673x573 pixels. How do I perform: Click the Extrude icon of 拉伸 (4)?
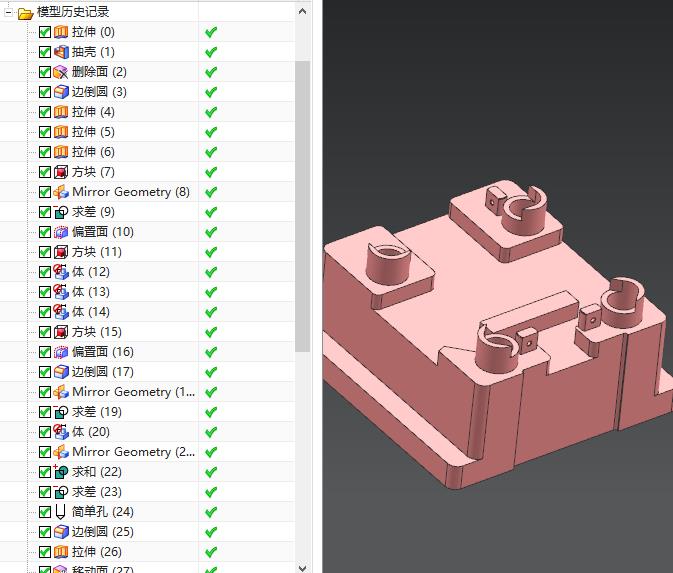click(61, 112)
